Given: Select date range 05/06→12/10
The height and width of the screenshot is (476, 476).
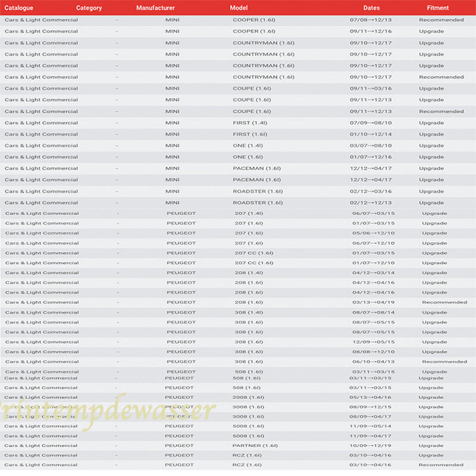Looking at the screenshot, I should [374, 233].
